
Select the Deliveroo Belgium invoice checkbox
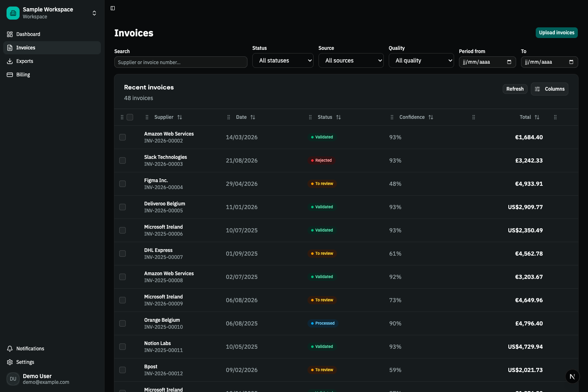coord(122,207)
